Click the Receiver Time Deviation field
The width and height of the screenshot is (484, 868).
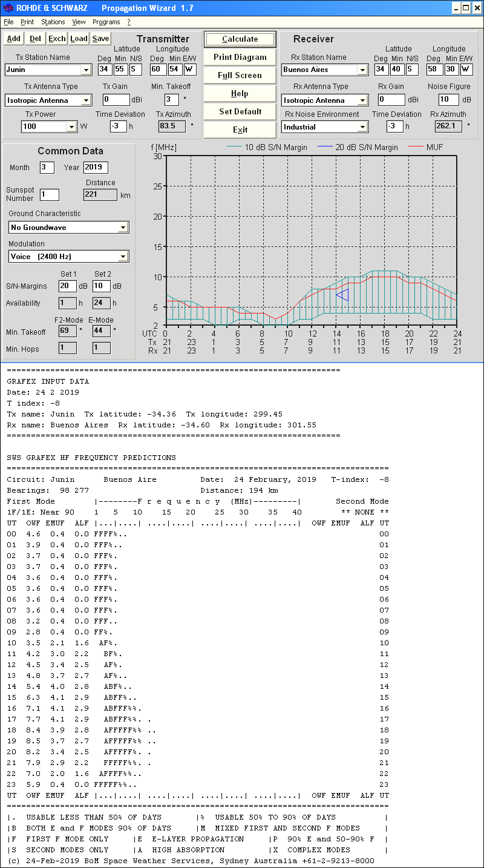[394, 126]
